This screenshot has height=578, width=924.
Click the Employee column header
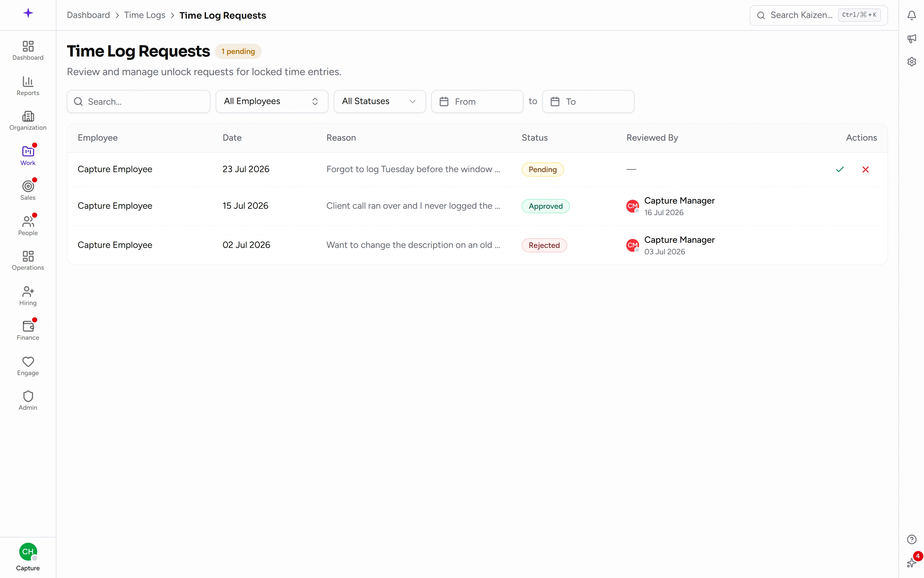(97, 138)
